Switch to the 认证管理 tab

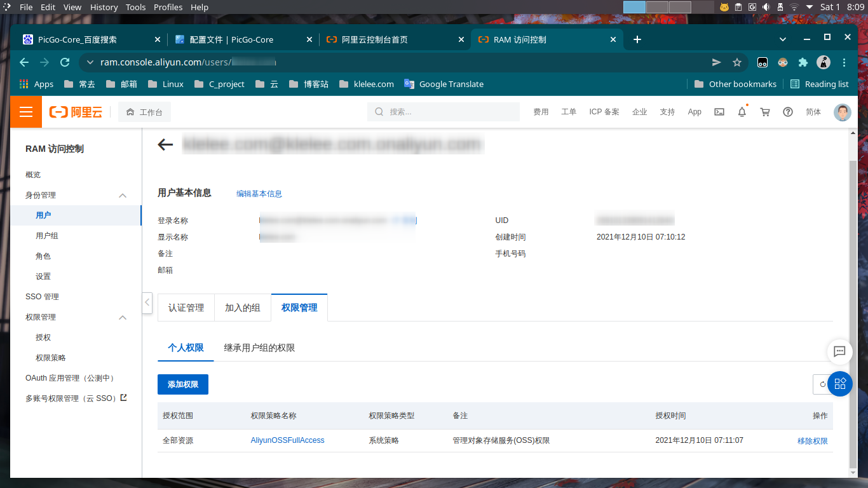coord(186,308)
